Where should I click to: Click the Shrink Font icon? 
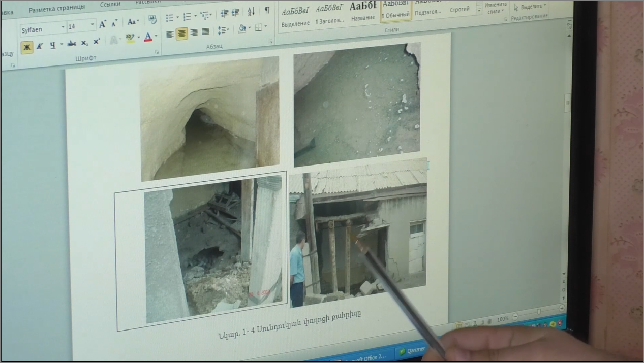tap(114, 24)
